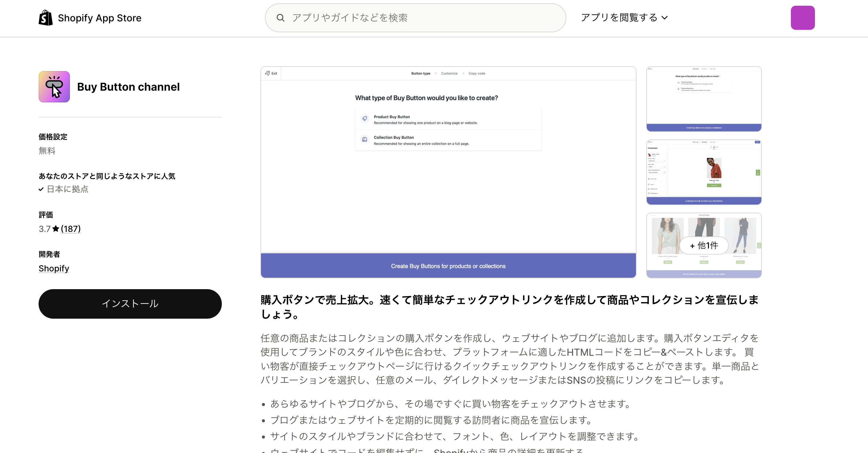Open the (187) reviews link
Screen dimensions: 868x453
71,229
